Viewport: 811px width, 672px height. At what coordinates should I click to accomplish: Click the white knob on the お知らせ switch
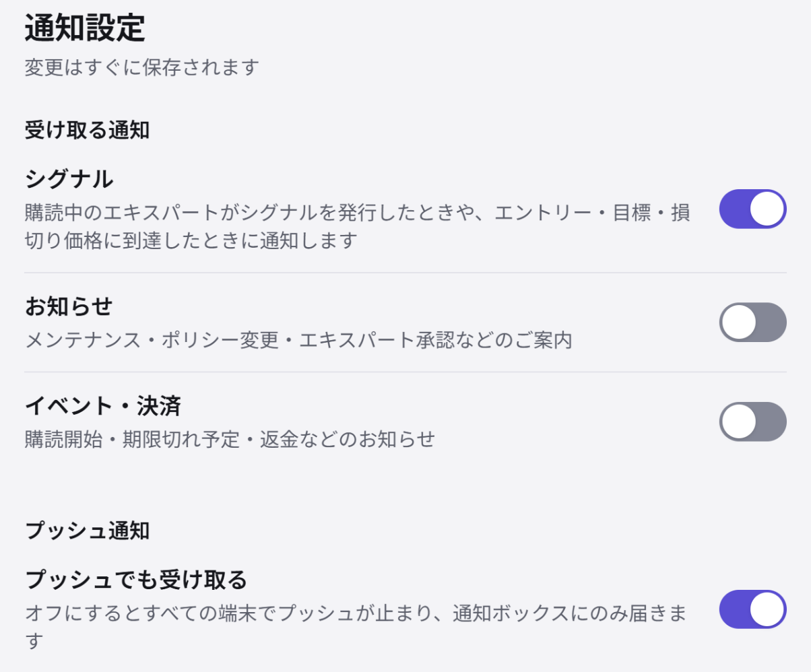739,322
